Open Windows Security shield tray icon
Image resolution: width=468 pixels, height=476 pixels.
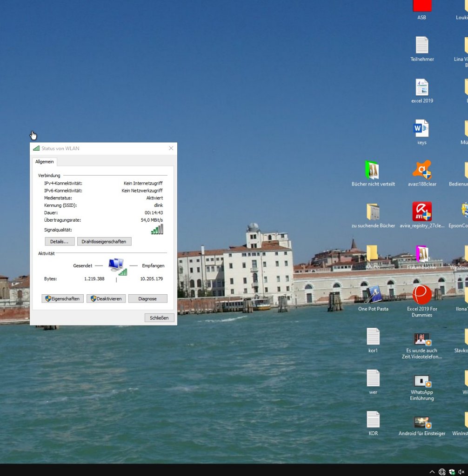pyautogui.click(x=452, y=472)
